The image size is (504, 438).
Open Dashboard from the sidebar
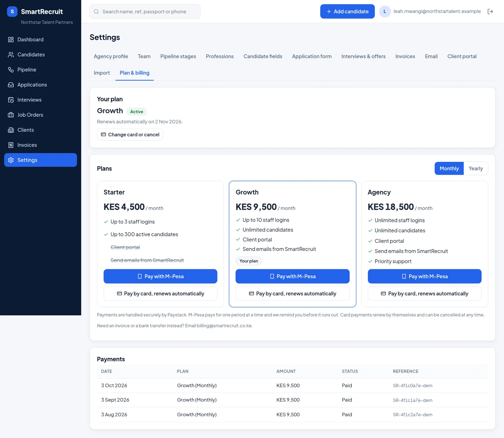point(40,39)
